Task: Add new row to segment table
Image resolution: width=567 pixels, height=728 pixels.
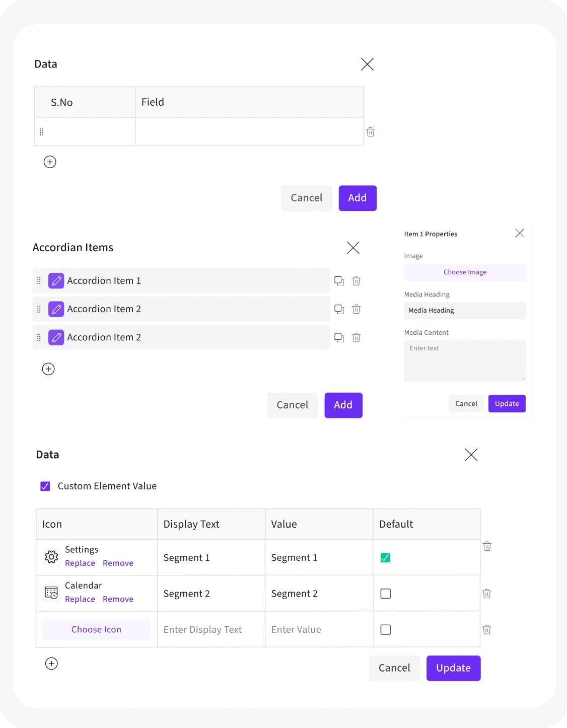Action: 51,664
